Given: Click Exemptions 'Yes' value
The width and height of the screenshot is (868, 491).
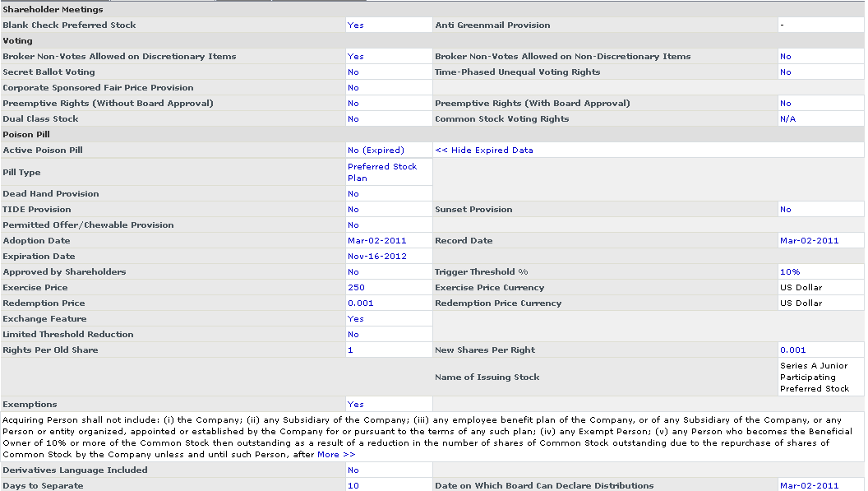Looking at the screenshot, I should coord(355,405).
